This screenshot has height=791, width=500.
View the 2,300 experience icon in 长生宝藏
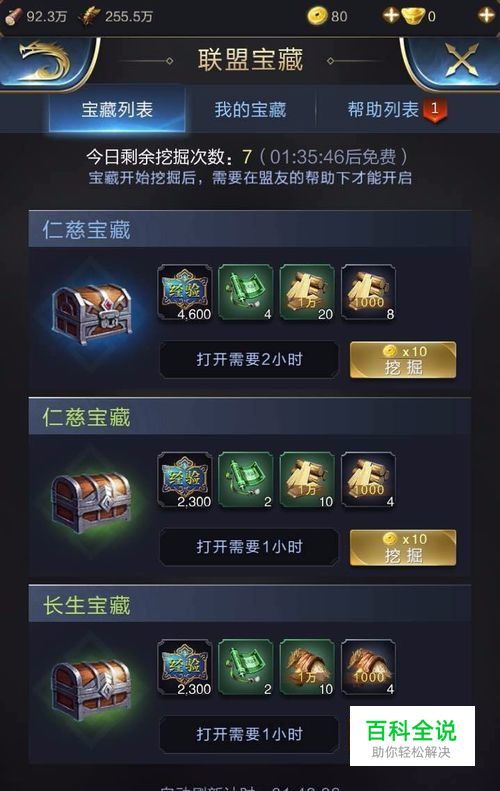pyautogui.click(x=185, y=667)
